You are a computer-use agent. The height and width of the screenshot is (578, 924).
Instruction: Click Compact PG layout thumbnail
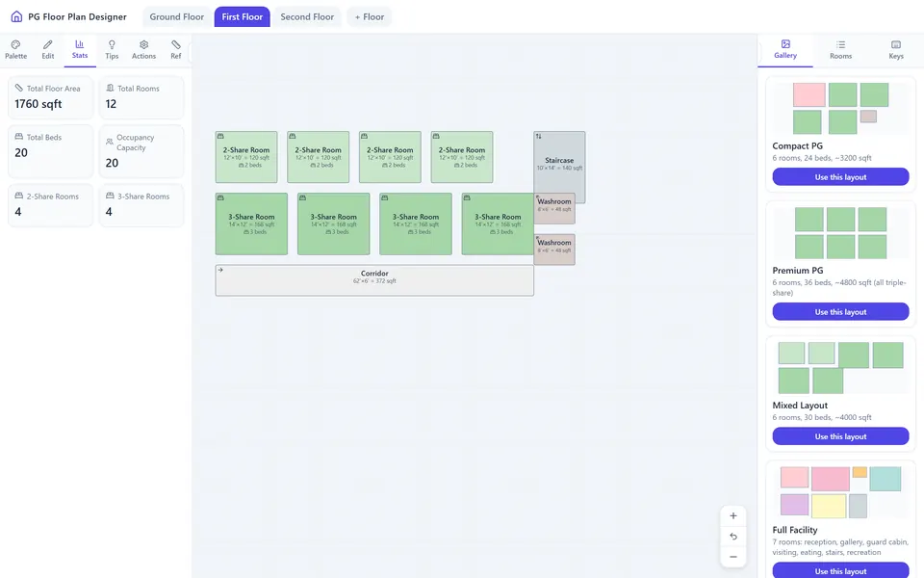[x=840, y=108]
